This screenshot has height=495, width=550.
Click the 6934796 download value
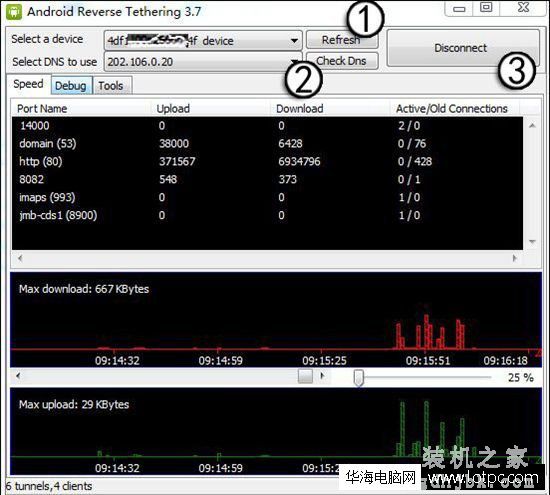click(299, 161)
